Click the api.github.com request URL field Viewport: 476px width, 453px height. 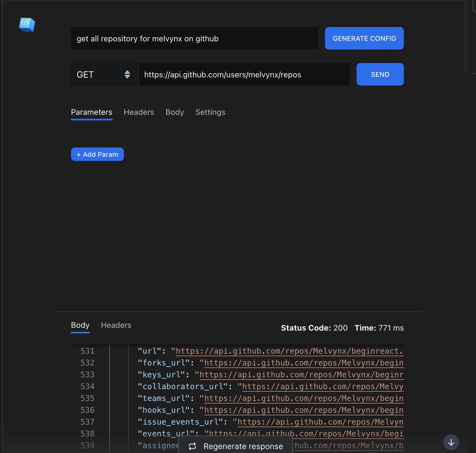pyautogui.click(x=244, y=75)
